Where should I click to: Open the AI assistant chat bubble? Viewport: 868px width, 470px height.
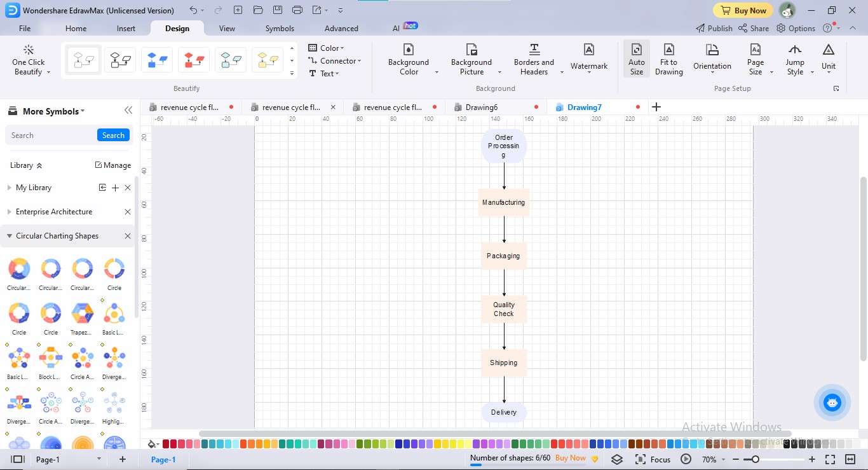coord(832,403)
